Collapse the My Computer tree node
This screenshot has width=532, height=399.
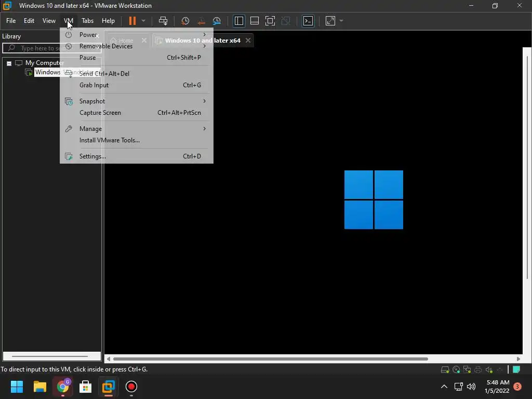click(9, 63)
